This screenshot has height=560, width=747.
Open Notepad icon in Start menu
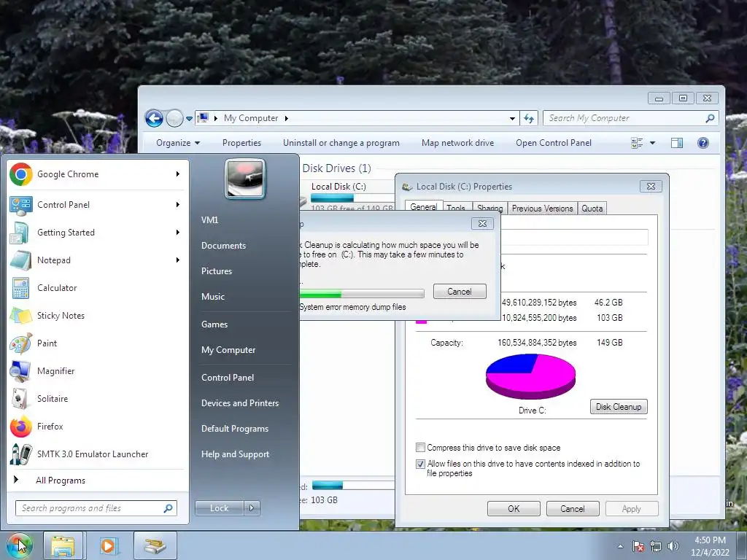click(x=21, y=260)
